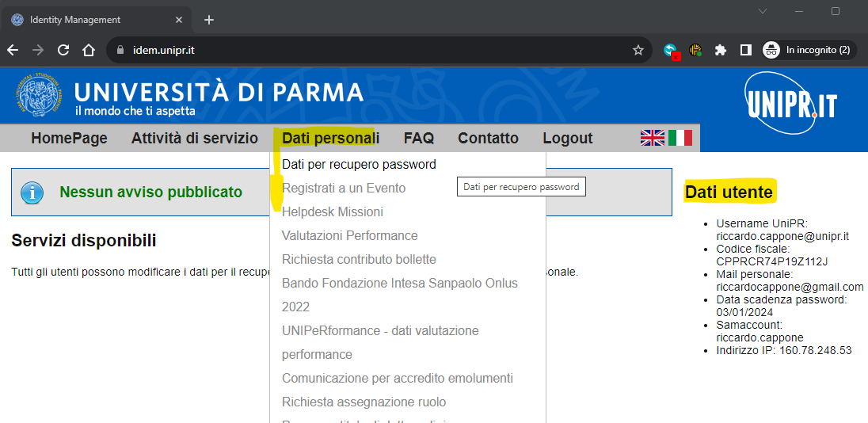The height and width of the screenshot is (423, 868).
Task: Select Valutazioni Performance option
Action: pos(349,236)
